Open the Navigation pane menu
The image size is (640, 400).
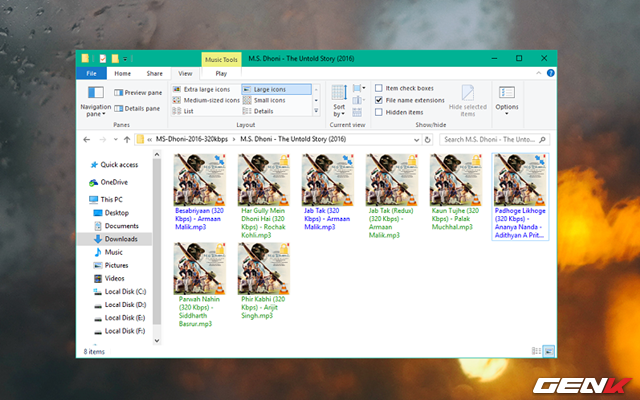96,101
